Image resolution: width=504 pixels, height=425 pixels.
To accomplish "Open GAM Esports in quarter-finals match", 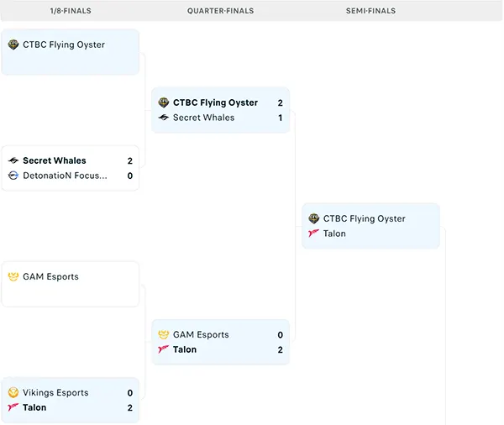I will (201, 334).
